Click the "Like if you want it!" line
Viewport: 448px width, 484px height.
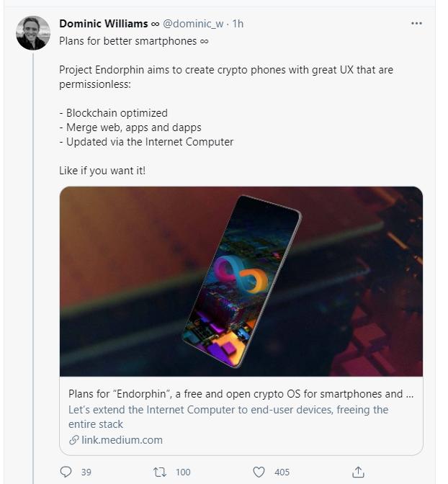[x=102, y=171]
